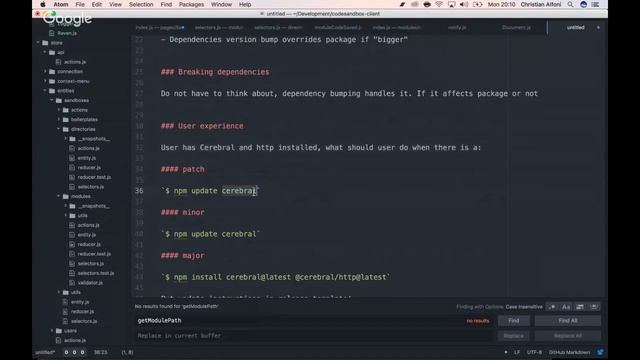Open reducer.test.js inside modules folder
This screenshot has height=360, width=640.
pyautogui.click(x=94, y=254)
